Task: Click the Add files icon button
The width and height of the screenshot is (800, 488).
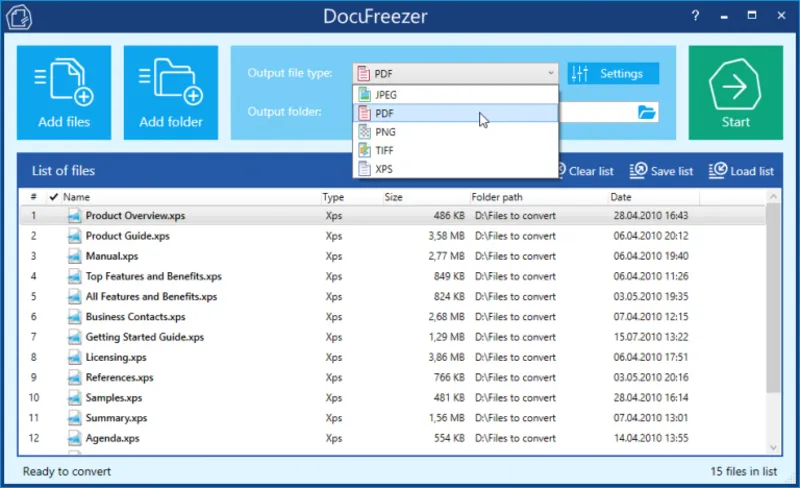Action: point(64,92)
